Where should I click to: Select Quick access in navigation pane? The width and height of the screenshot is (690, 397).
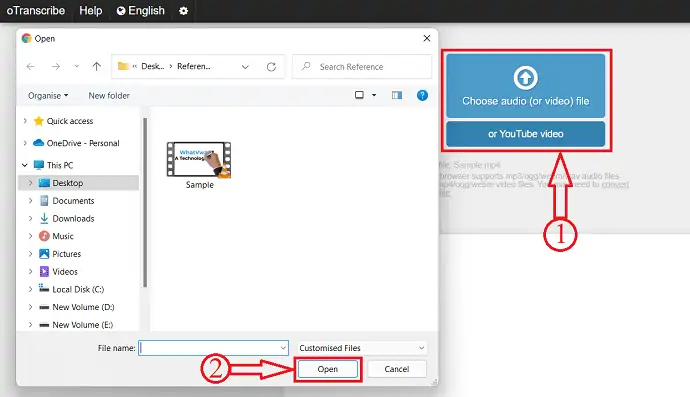pos(70,121)
